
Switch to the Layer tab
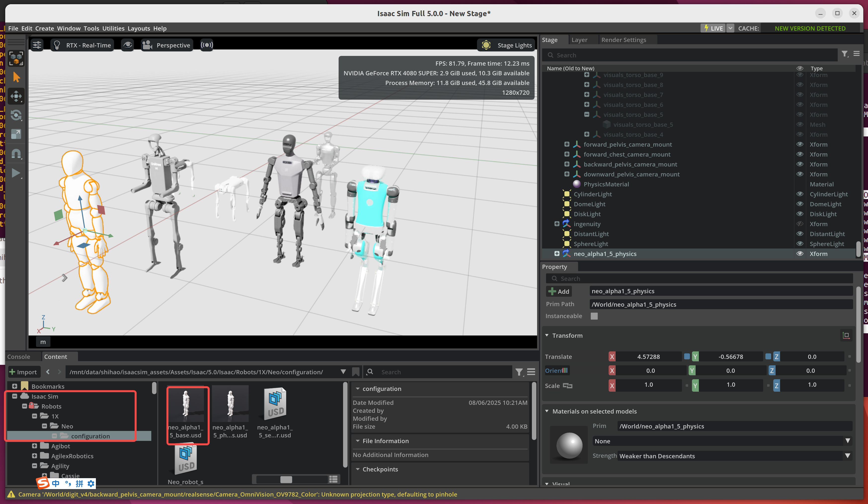point(579,40)
